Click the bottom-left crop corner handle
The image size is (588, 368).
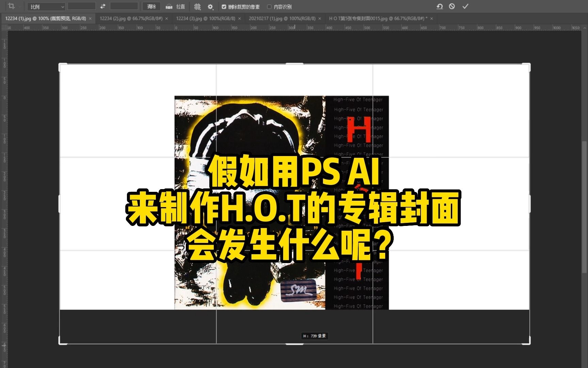(61, 342)
